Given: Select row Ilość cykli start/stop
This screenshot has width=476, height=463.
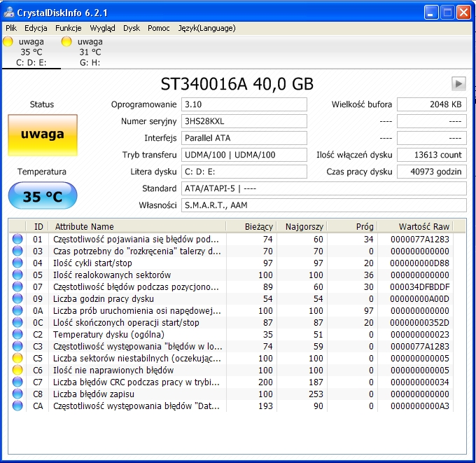Looking at the screenshot, I should (231, 263).
